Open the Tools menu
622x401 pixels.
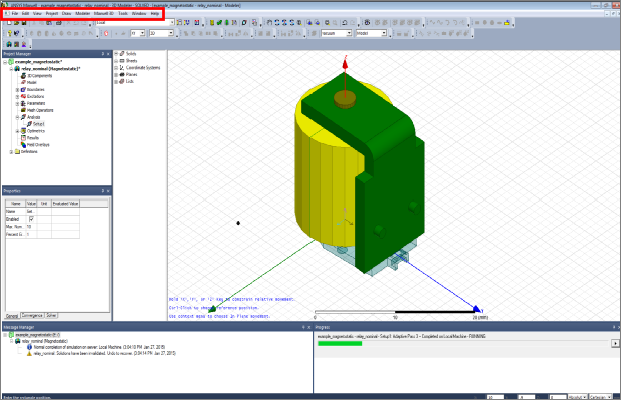coord(123,13)
